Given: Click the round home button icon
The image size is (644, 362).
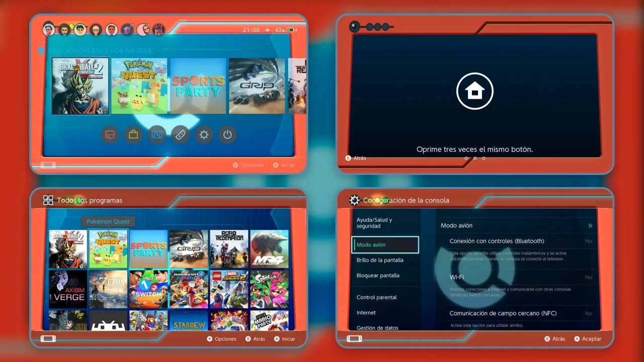Looking at the screenshot, I should (475, 91).
